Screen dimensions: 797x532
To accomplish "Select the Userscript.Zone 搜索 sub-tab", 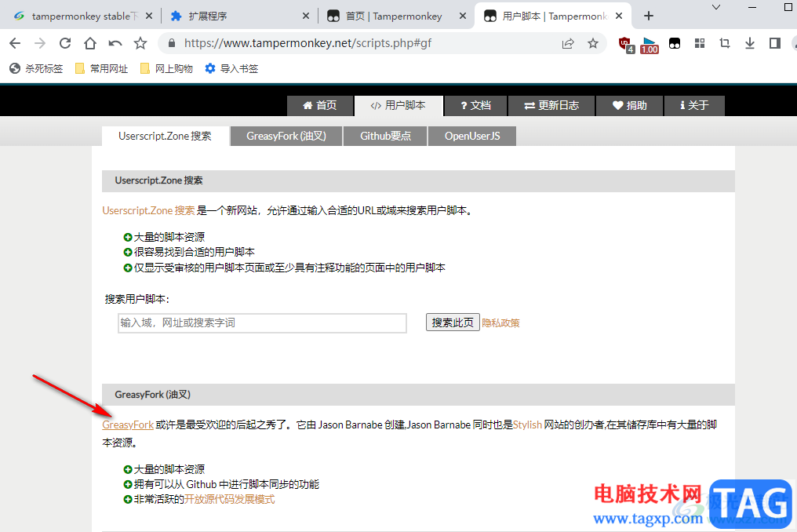I will 166,136.
